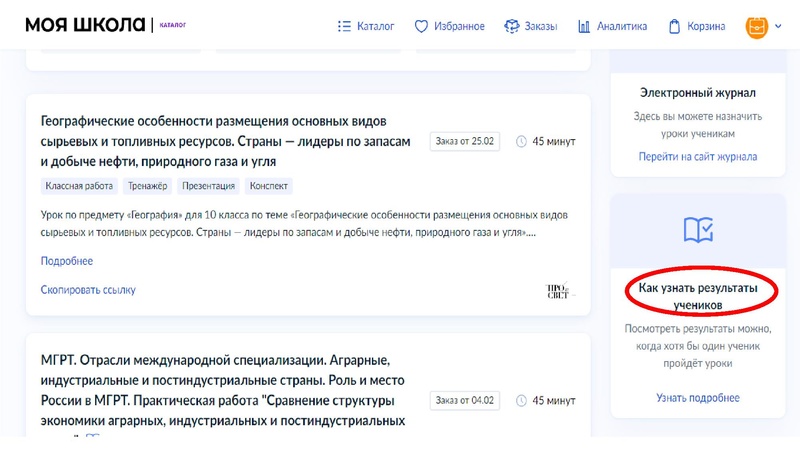Screen dimensions: 800x450
Task: Click the Избранное heart icon
Action: point(421,26)
